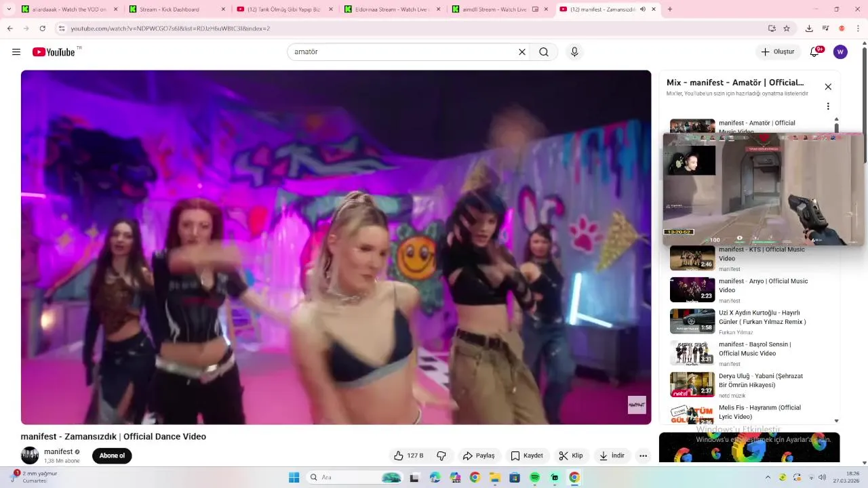Show hidden system tray icons
The height and width of the screenshot is (488, 868).
[768, 477]
